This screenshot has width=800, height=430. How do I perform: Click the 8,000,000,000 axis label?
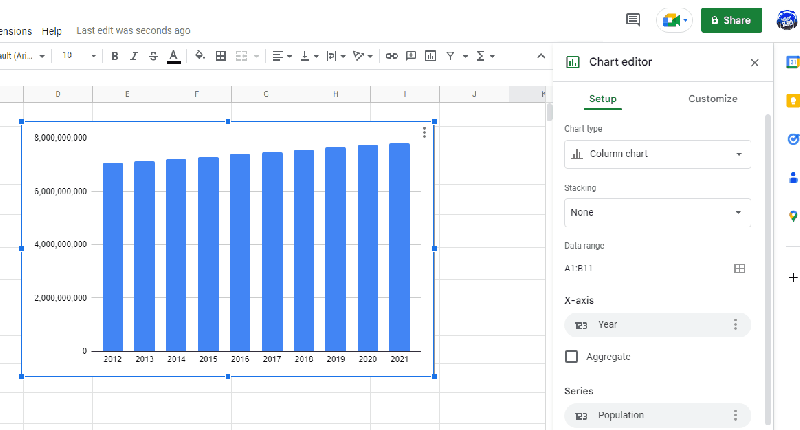(61, 138)
